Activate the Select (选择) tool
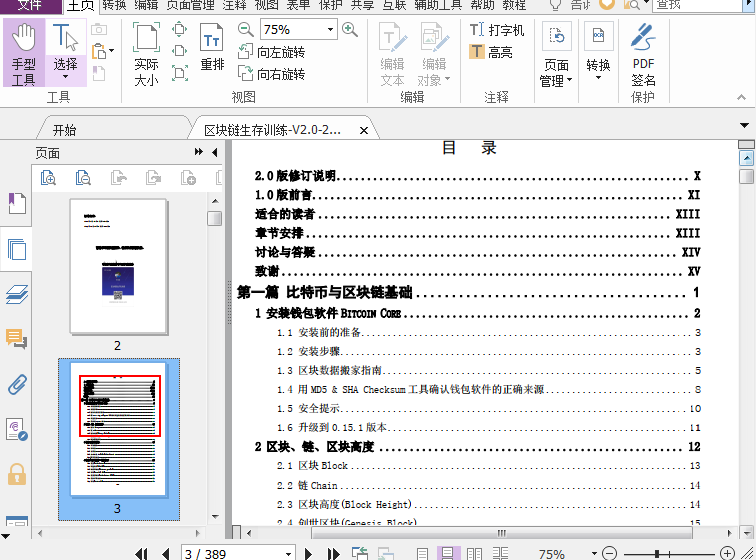This screenshot has height=560, width=756. click(x=66, y=53)
